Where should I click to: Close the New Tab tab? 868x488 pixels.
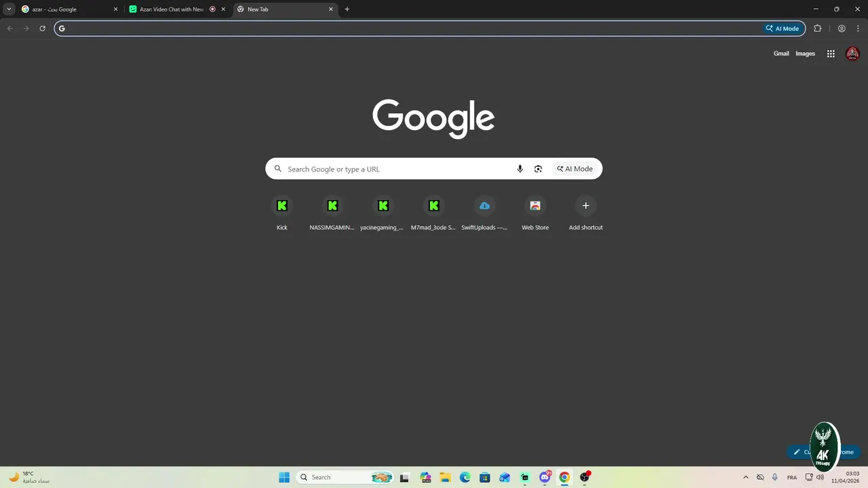tap(331, 9)
